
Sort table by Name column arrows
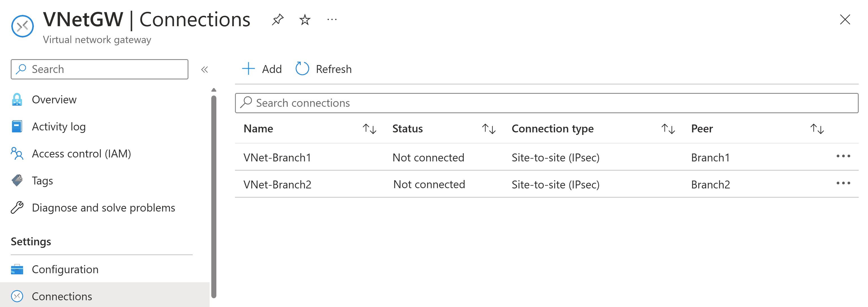click(x=369, y=129)
